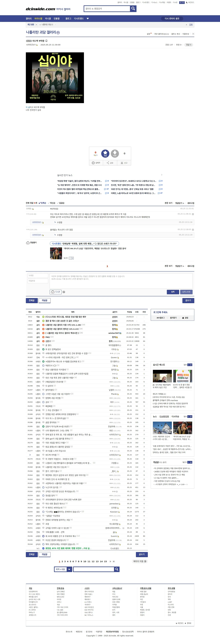Click the question mark help icon beside 디시콘
Viewport: 220px width, 644px height.
(x=64, y=292)
